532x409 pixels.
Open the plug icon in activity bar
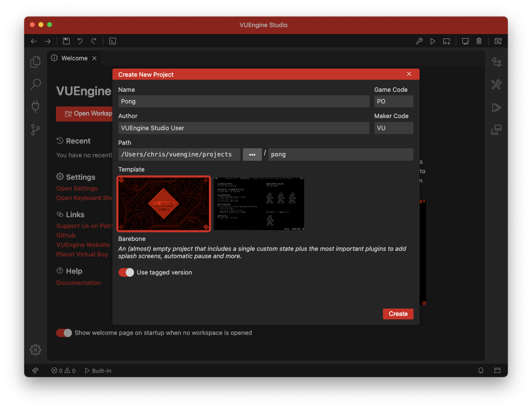(x=35, y=106)
